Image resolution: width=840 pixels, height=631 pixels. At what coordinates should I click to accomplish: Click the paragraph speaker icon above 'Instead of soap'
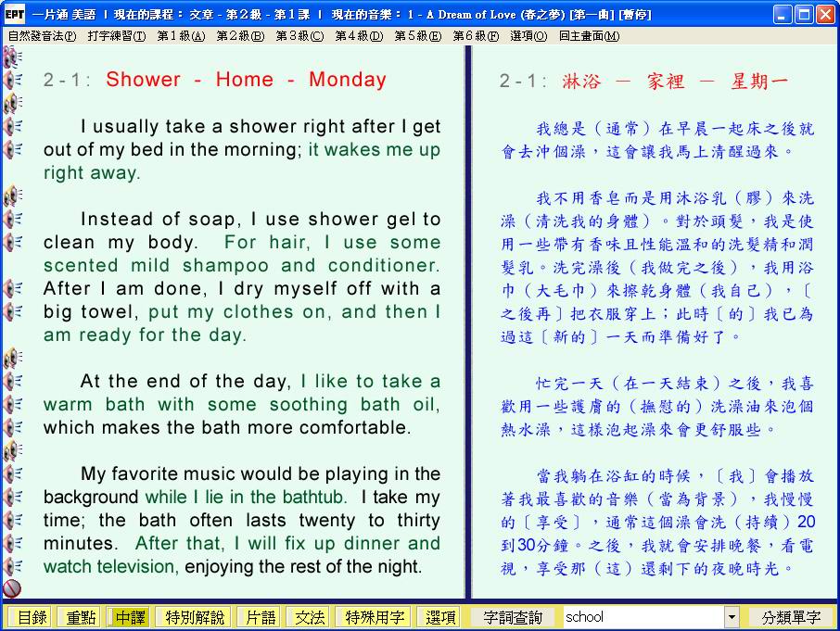[12, 196]
